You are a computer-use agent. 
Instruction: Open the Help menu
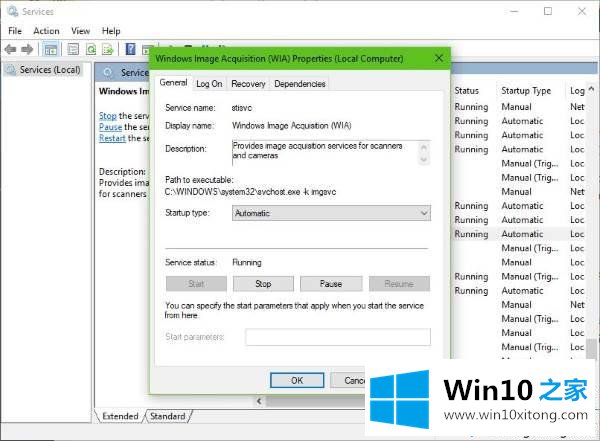click(111, 31)
